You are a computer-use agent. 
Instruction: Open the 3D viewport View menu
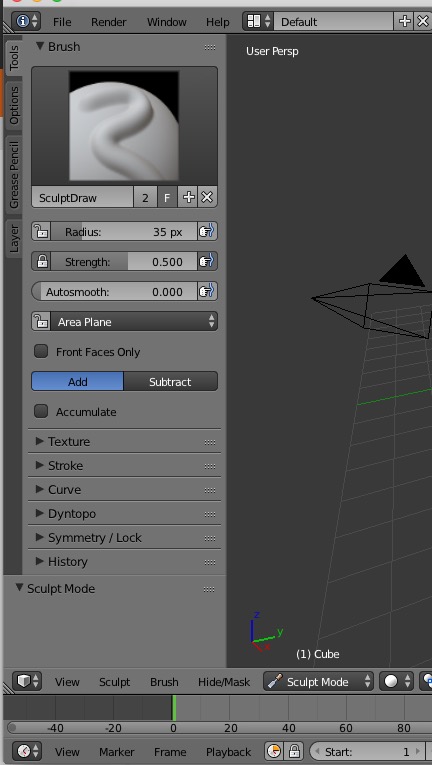click(67, 682)
